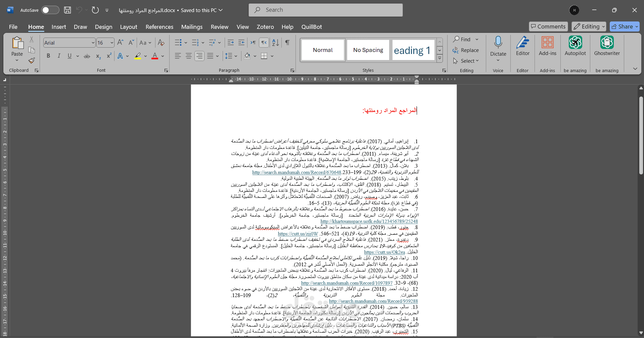Center the paragraph text
Screen dimensions: 644x338
[189, 56]
